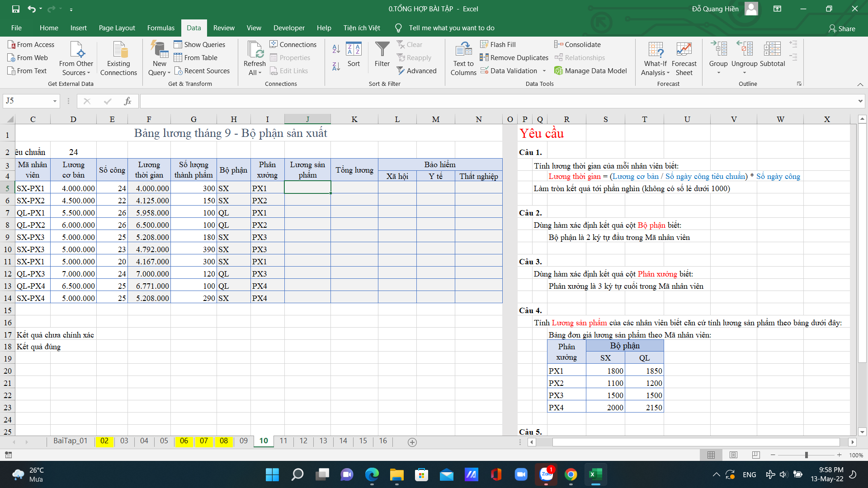The width and height of the screenshot is (868, 488).
Task: Choose From Table query option
Action: 195,57
